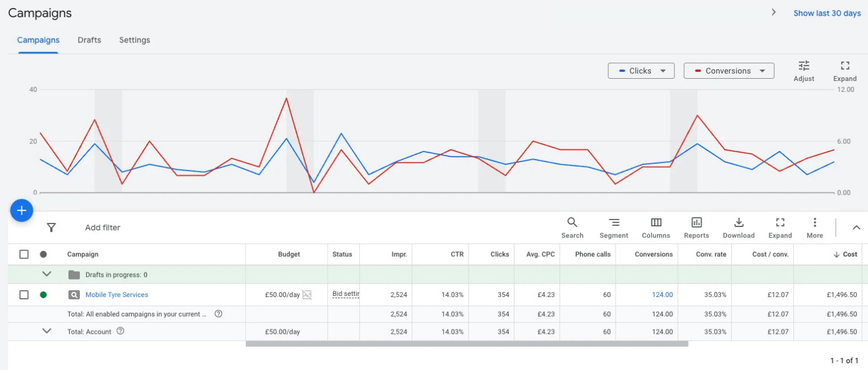868x370 pixels.
Task: Toggle the green status dot for Mobile Tyre Services
Action: point(43,295)
